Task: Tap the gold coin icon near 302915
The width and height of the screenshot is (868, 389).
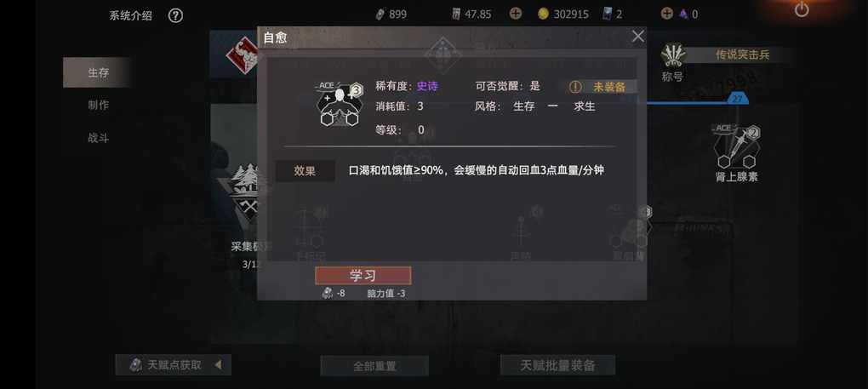Action: click(x=544, y=14)
